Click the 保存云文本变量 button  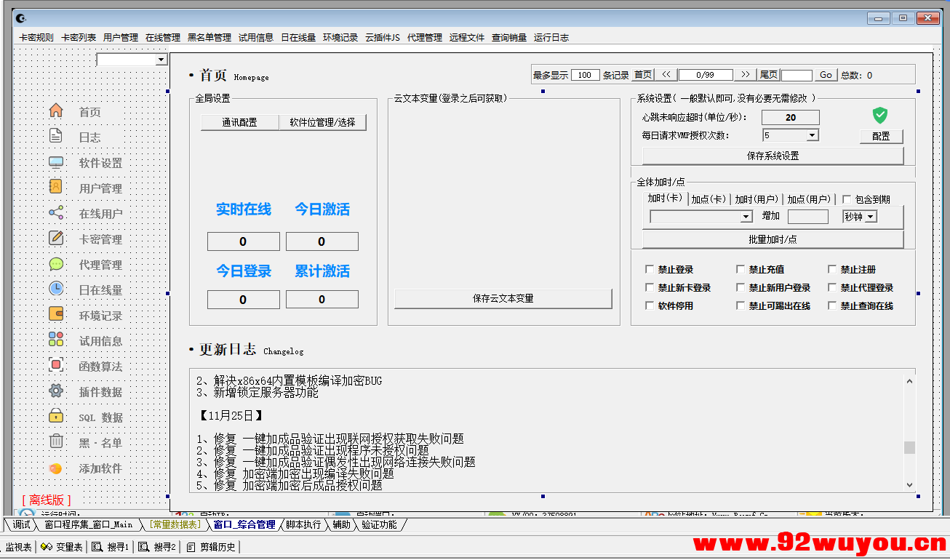coord(503,298)
